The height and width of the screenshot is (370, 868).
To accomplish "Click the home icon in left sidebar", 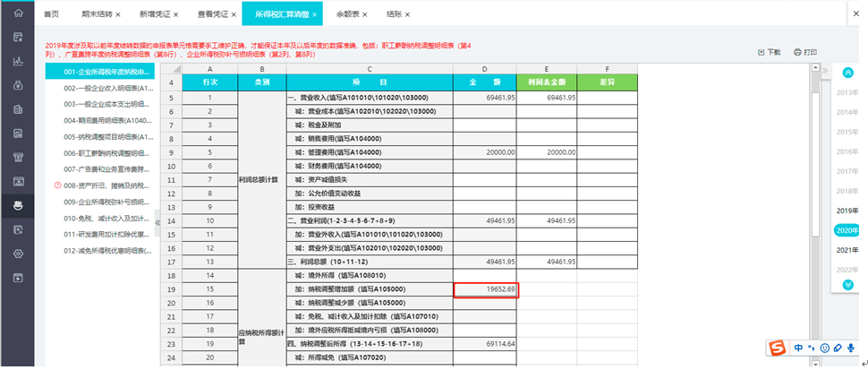I will tap(18, 13).
